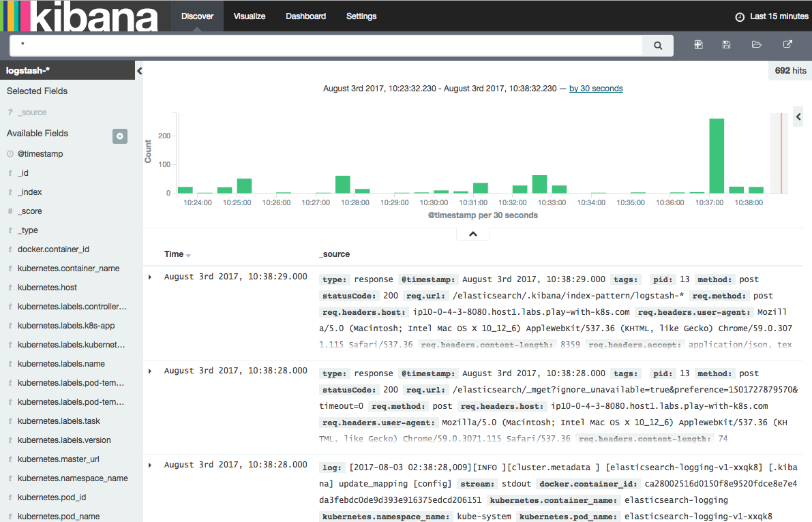This screenshot has width=812, height=522.
Task: Click the Save Search icon
Action: click(x=726, y=45)
